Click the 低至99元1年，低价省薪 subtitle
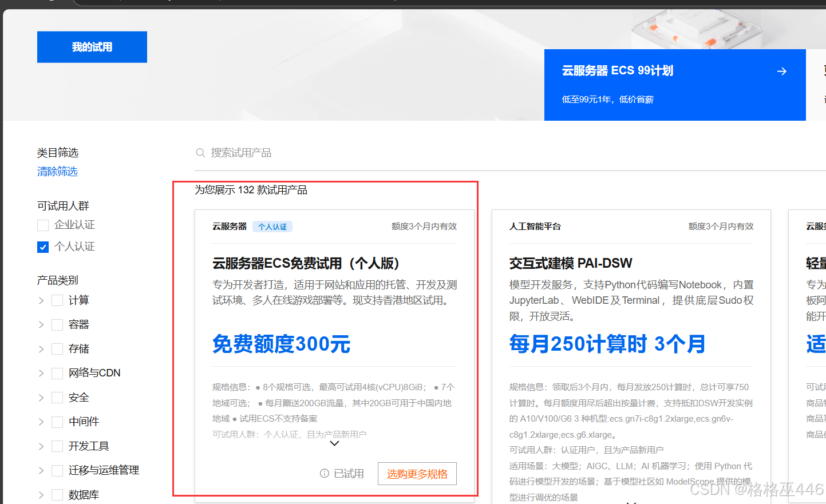The width and height of the screenshot is (826, 504). coord(608,100)
